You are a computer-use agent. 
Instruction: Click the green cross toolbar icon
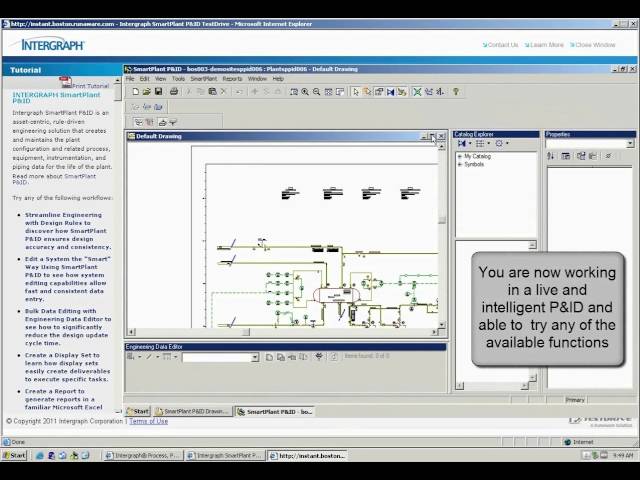point(417,92)
